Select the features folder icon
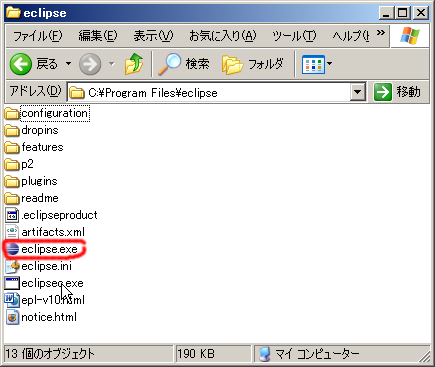435x367 pixels. (12, 147)
